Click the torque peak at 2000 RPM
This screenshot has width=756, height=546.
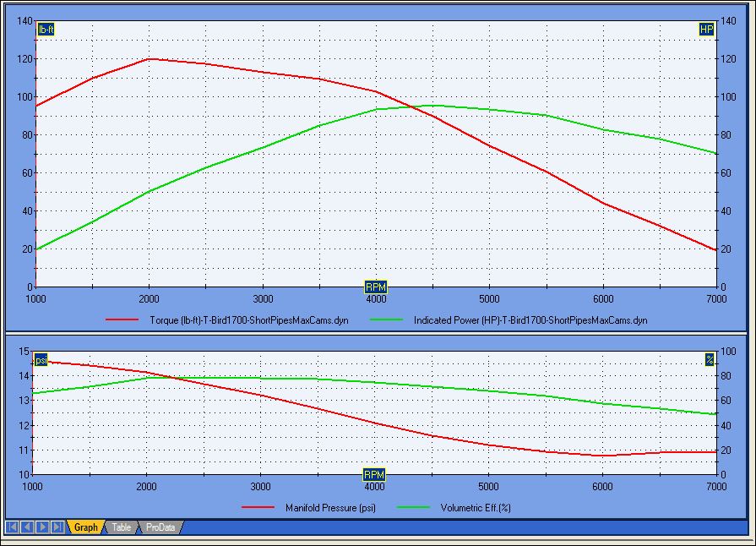pyautogui.click(x=149, y=59)
